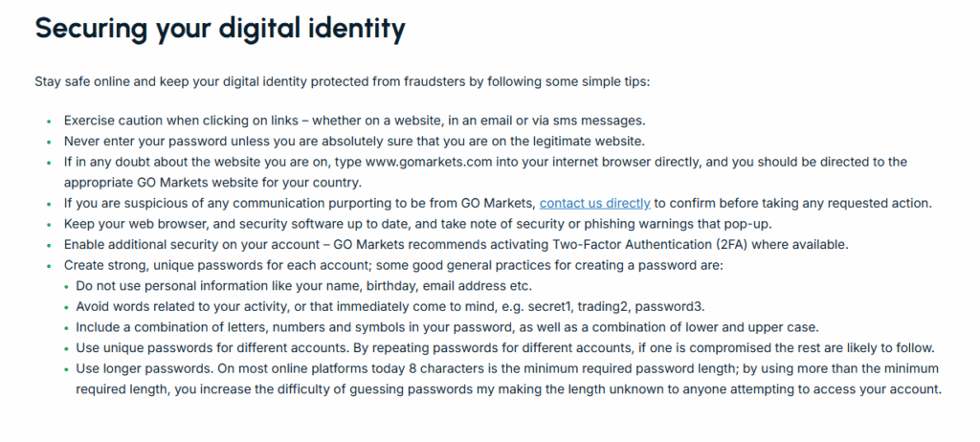
Task: Click the 'Use longer passwords' sub-bullet text
Action: point(507,369)
